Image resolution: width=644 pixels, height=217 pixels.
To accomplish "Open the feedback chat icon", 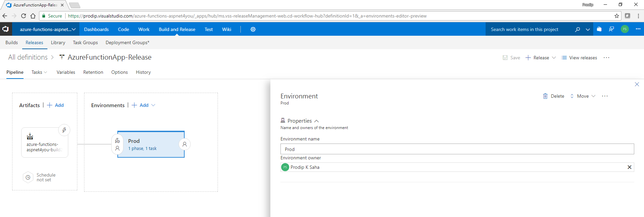I will pos(611,29).
